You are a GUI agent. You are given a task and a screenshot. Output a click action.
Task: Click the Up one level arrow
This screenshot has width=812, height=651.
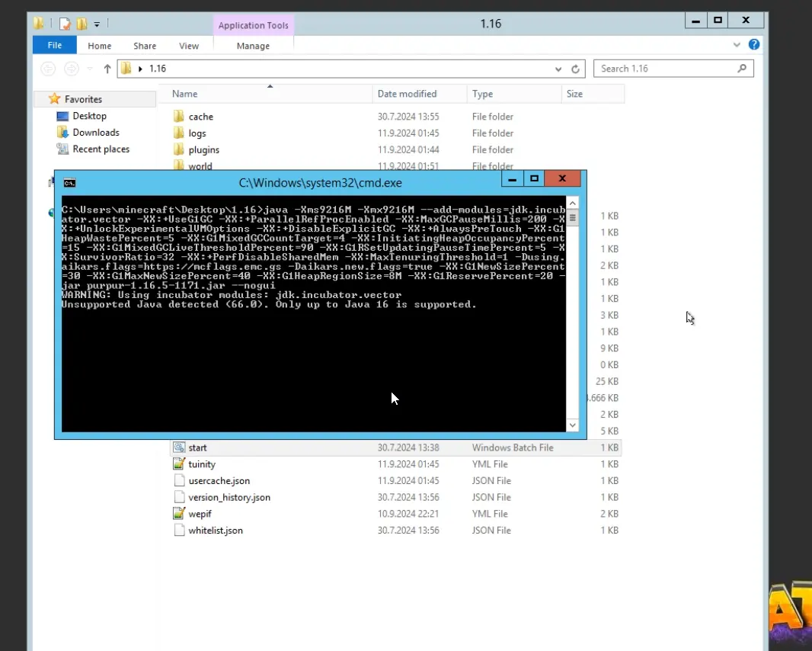(x=107, y=69)
